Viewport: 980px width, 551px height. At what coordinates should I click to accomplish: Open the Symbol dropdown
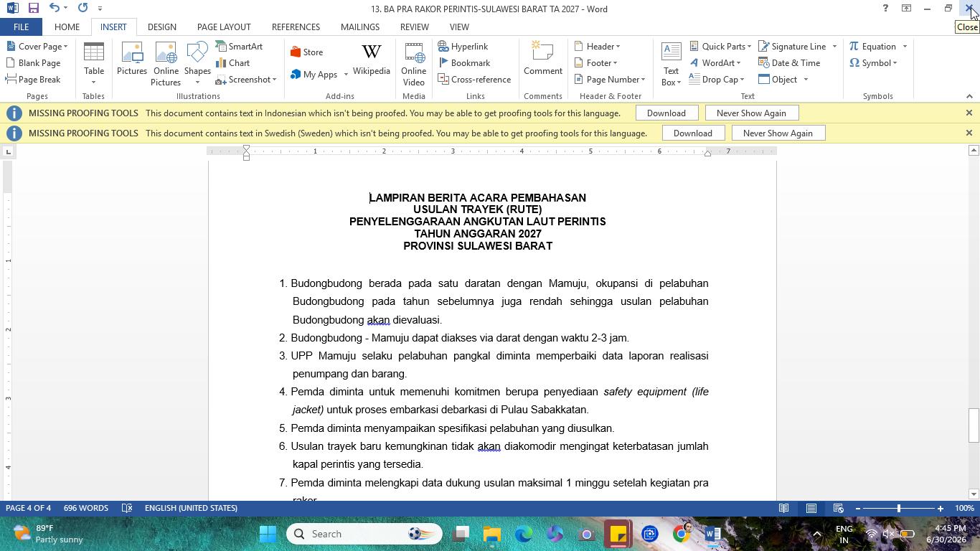[873, 62]
